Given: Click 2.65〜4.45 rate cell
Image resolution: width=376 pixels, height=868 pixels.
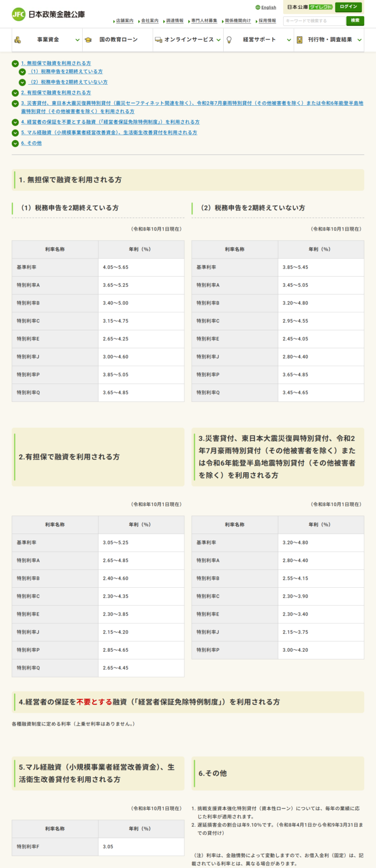Looking at the screenshot, I should tap(141, 668).
